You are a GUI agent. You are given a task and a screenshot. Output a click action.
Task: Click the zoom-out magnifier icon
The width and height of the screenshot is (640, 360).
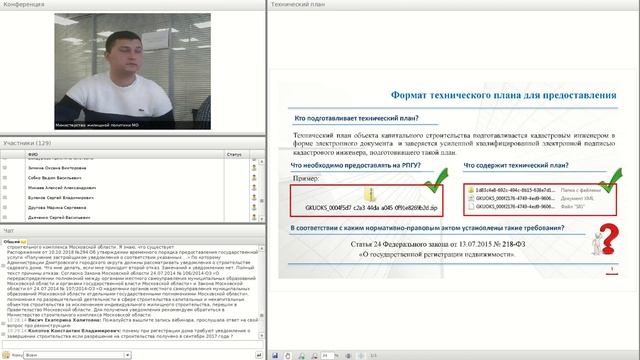point(314,356)
